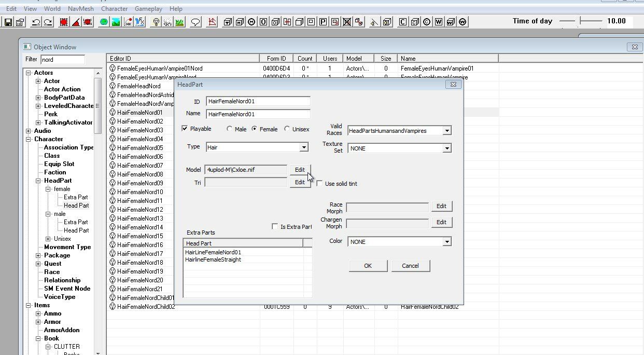Expand the Actor tree node

pos(38,81)
